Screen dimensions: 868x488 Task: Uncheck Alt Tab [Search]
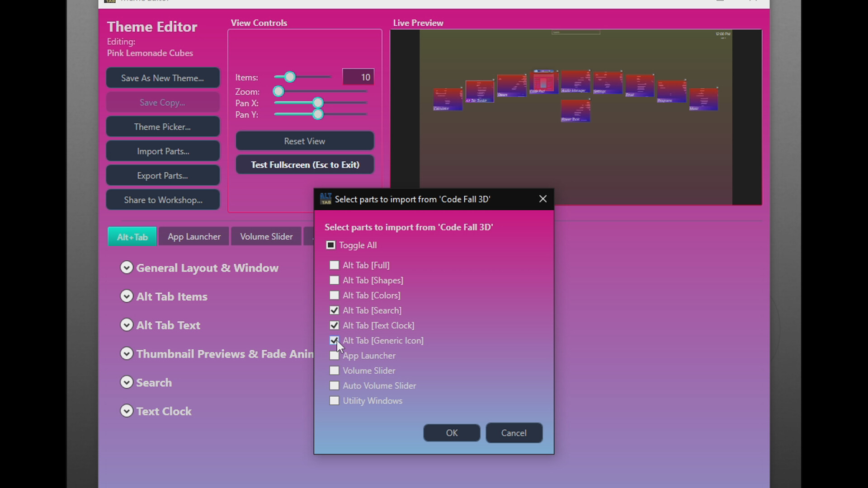coord(334,310)
